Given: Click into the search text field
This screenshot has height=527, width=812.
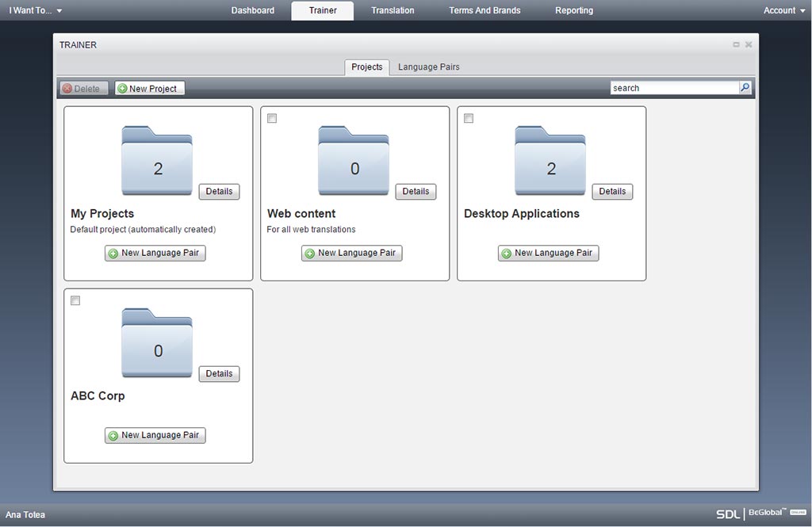Looking at the screenshot, I should [674, 88].
